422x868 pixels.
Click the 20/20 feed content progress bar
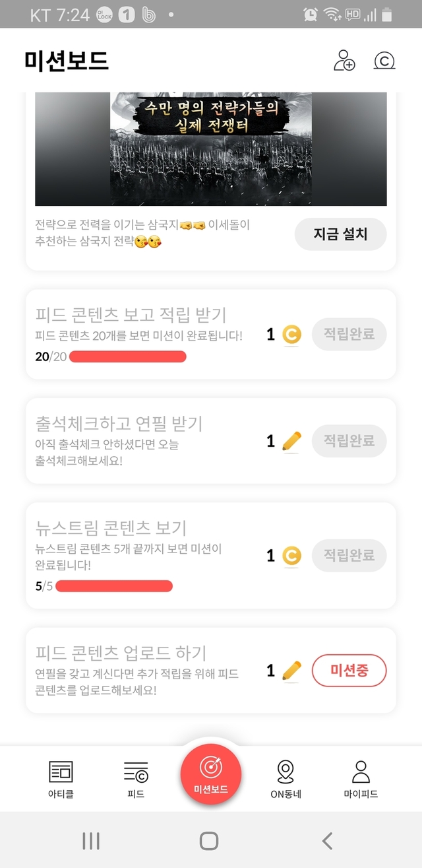click(127, 357)
